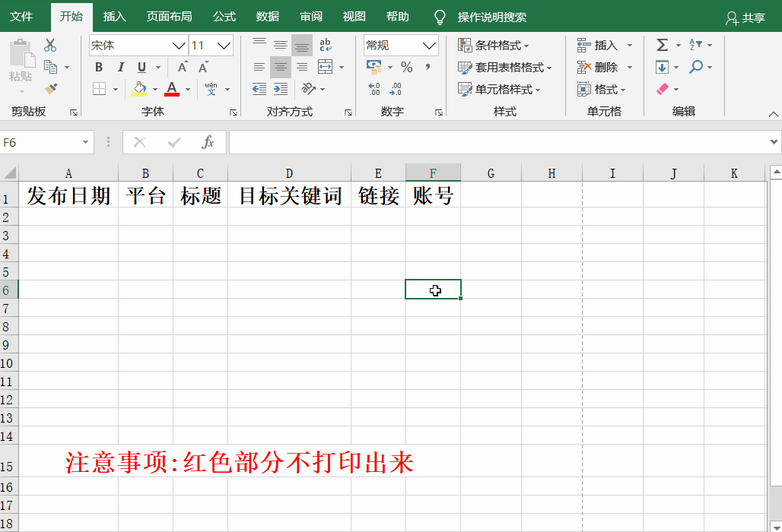782x532 pixels.
Task: Open 单元格样式 cell styles menu
Action: coord(499,89)
